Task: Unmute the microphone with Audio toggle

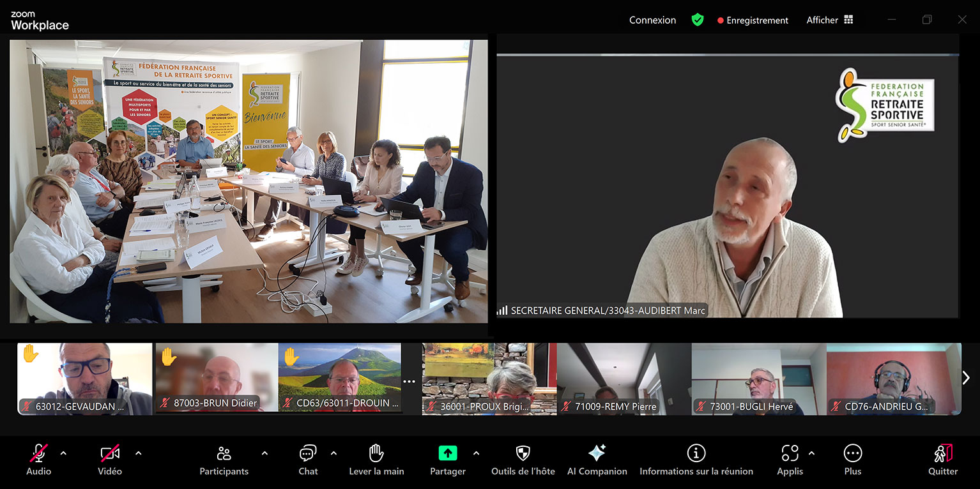Action: click(x=39, y=454)
